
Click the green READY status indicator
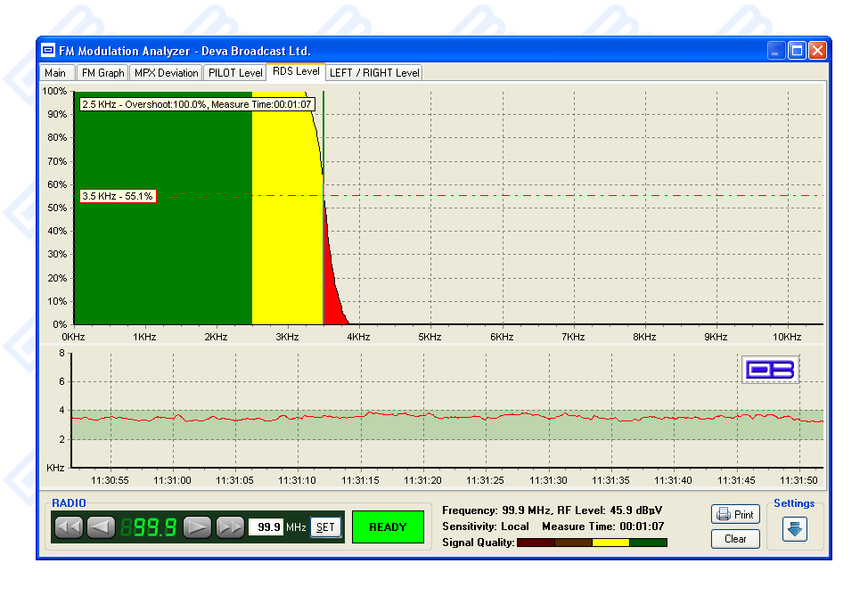coord(388,527)
